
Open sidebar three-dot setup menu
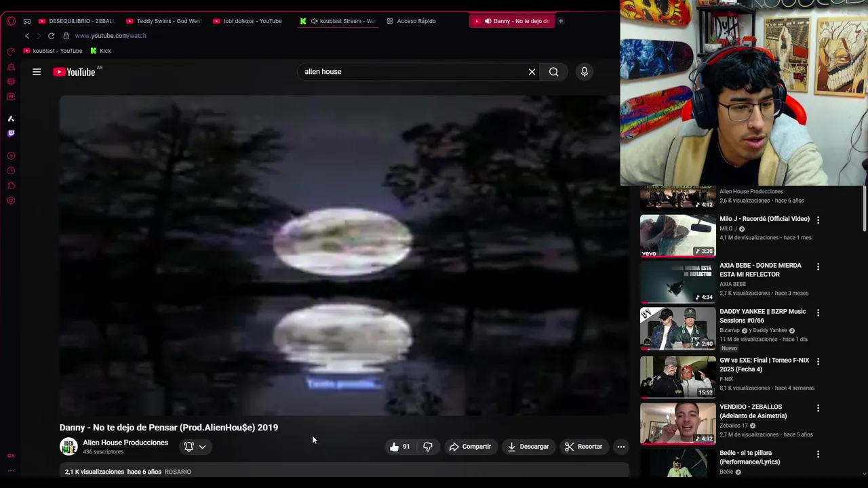pos(11,470)
